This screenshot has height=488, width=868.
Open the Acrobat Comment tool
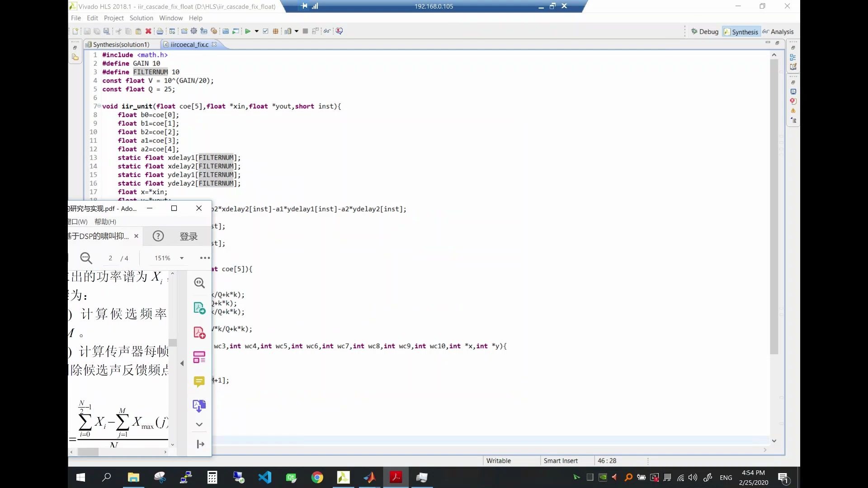(199, 382)
